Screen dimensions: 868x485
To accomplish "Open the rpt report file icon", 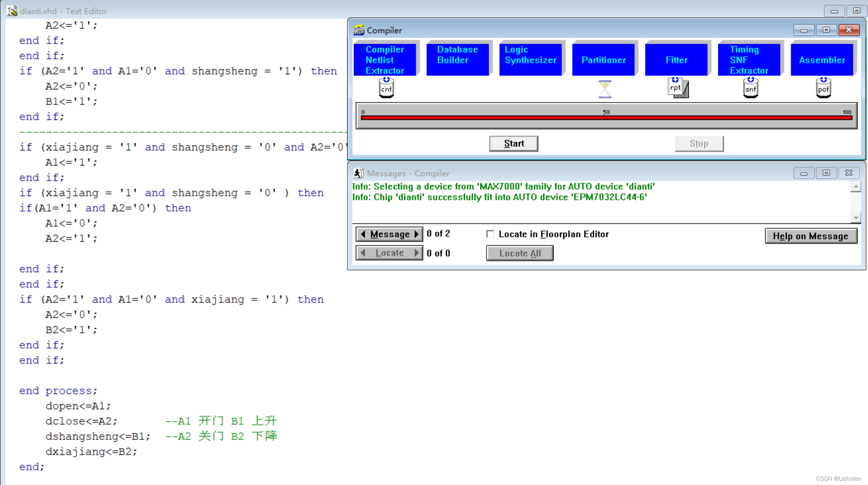I will (x=678, y=87).
